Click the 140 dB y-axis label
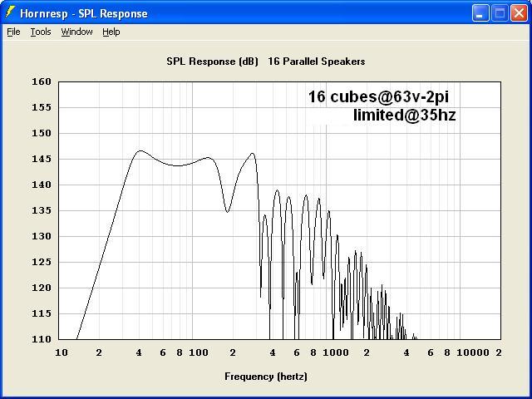The image size is (532, 399). coord(42,185)
